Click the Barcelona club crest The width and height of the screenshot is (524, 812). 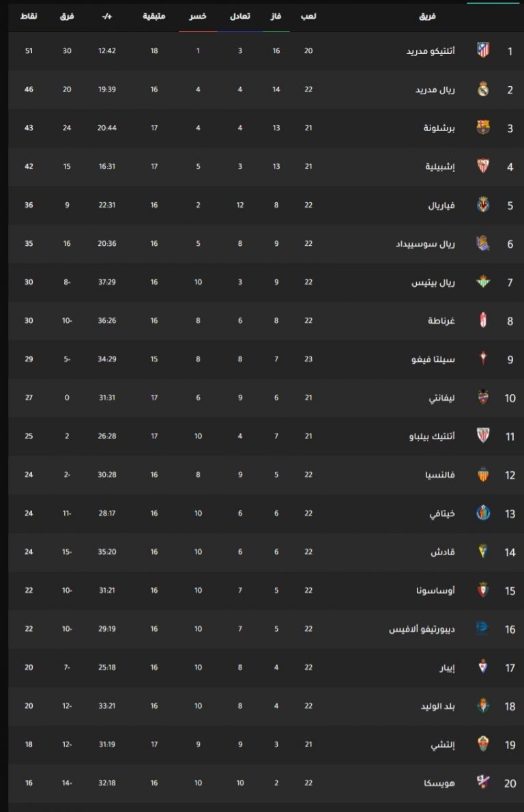(x=482, y=128)
